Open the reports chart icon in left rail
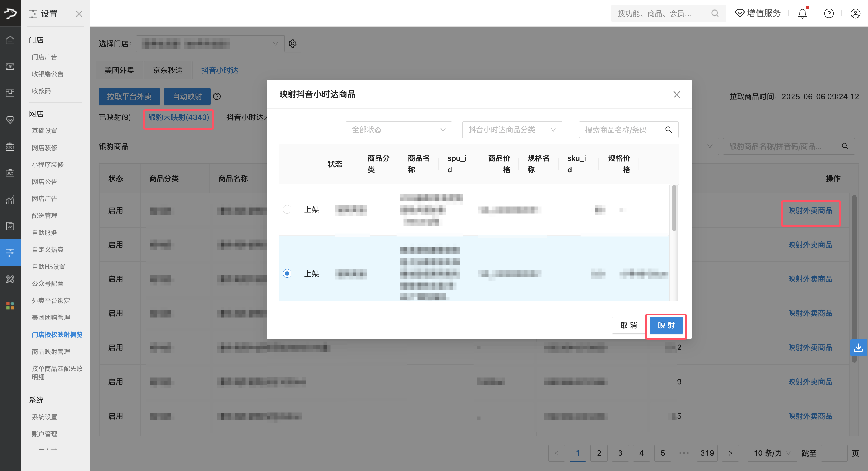868x471 pixels. pos(10,199)
